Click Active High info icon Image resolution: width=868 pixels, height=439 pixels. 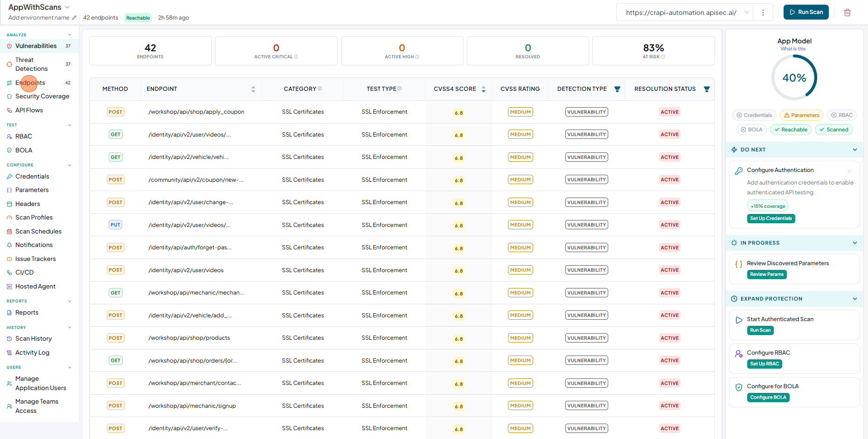point(417,57)
